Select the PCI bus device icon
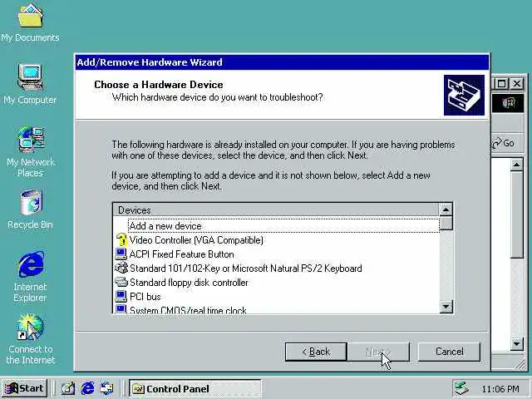 click(121, 296)
